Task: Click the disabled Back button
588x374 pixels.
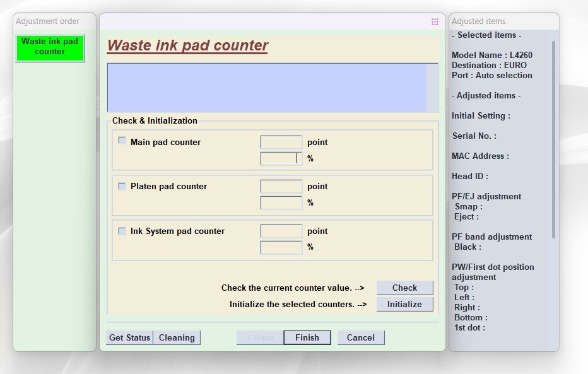Action: 260,337
